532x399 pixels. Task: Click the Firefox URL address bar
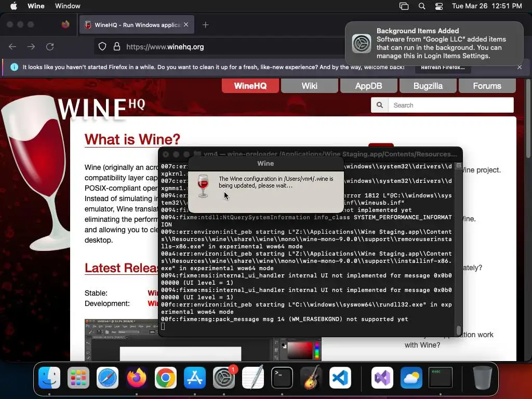point(219,47)
